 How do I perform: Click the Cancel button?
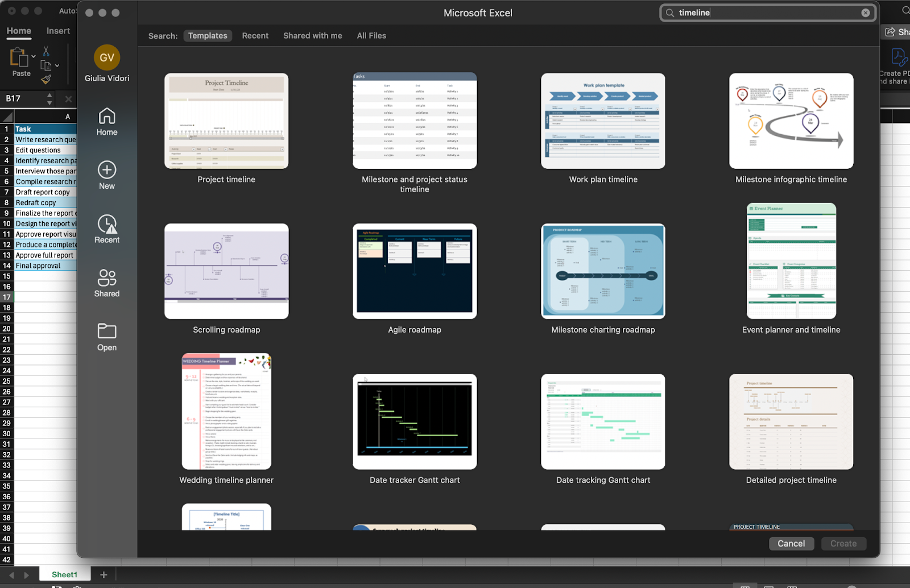(x=791, y=544)
